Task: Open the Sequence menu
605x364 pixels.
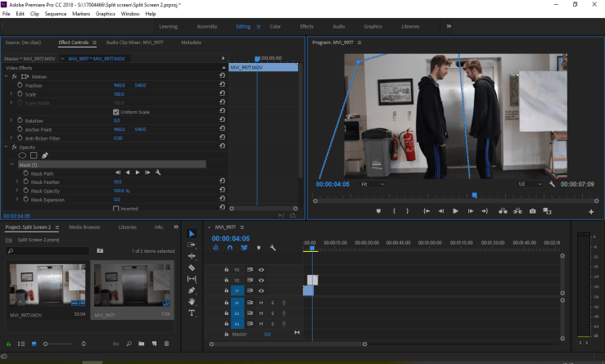Action: 56,13
